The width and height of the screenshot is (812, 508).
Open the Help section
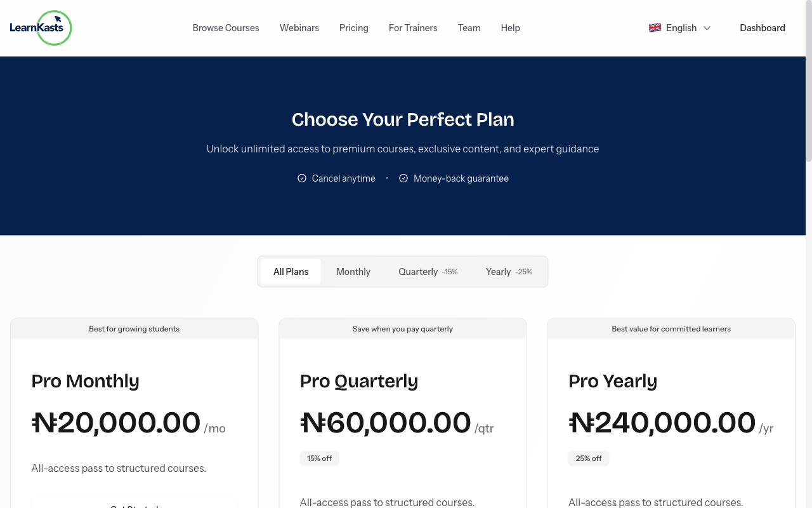(x=510, y=28)
